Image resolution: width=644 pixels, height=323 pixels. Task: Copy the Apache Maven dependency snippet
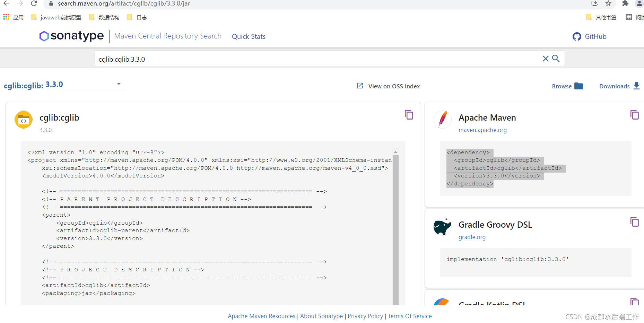point(635,115)
